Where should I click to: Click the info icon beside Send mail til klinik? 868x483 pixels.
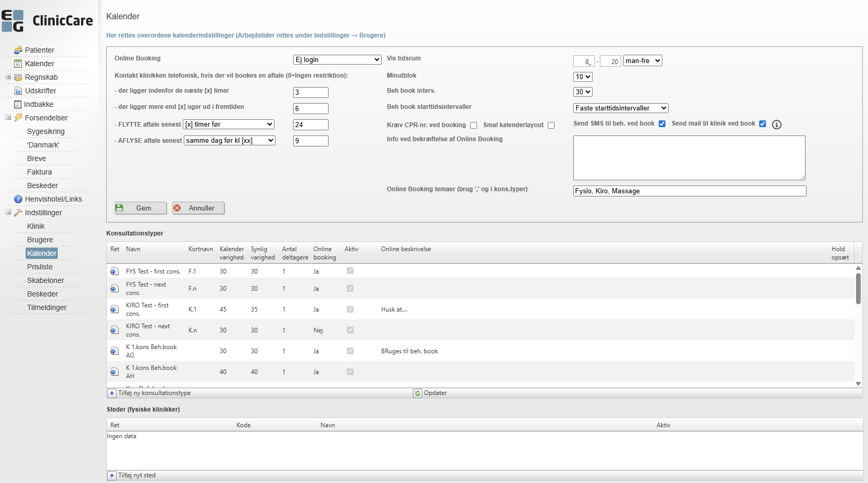tap(776, 125)
